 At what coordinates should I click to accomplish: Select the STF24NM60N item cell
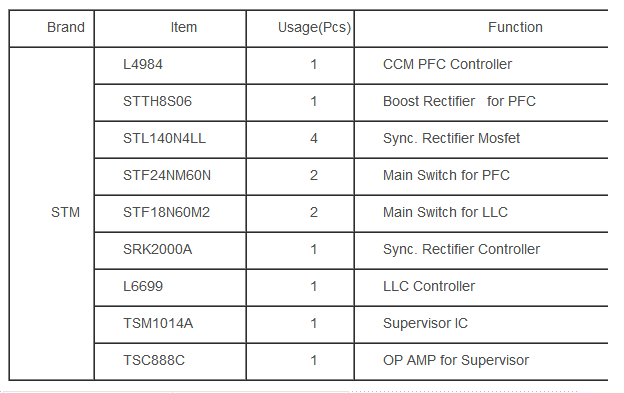click(170, 177)
